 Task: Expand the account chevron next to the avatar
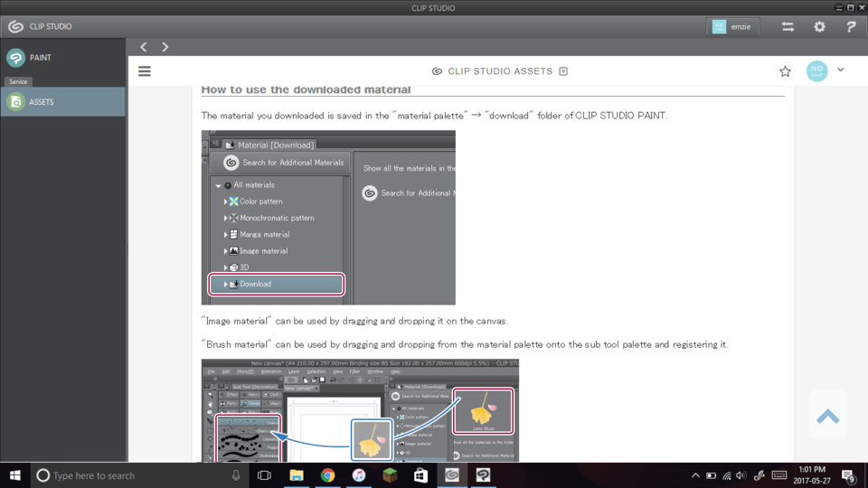[x=840, y=70]
